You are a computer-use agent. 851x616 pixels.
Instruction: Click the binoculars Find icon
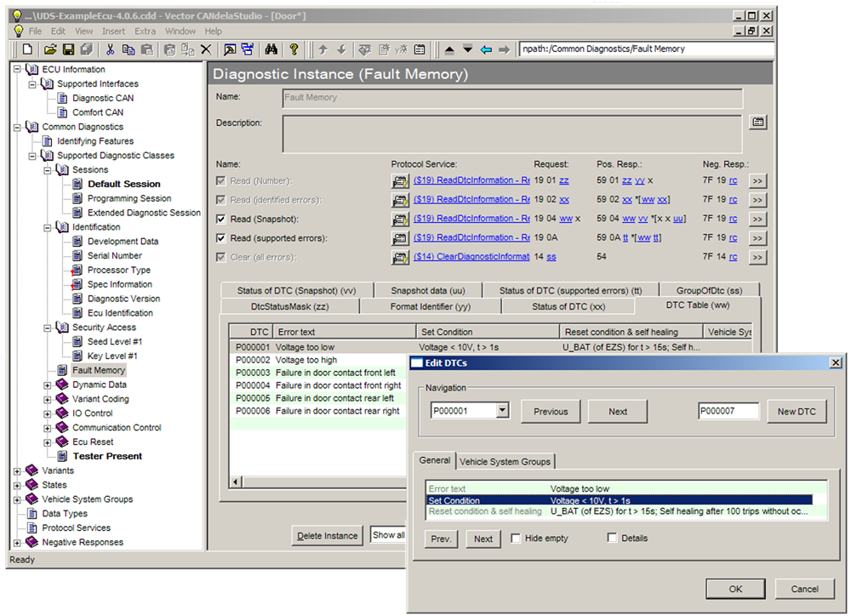click(271, 49)
